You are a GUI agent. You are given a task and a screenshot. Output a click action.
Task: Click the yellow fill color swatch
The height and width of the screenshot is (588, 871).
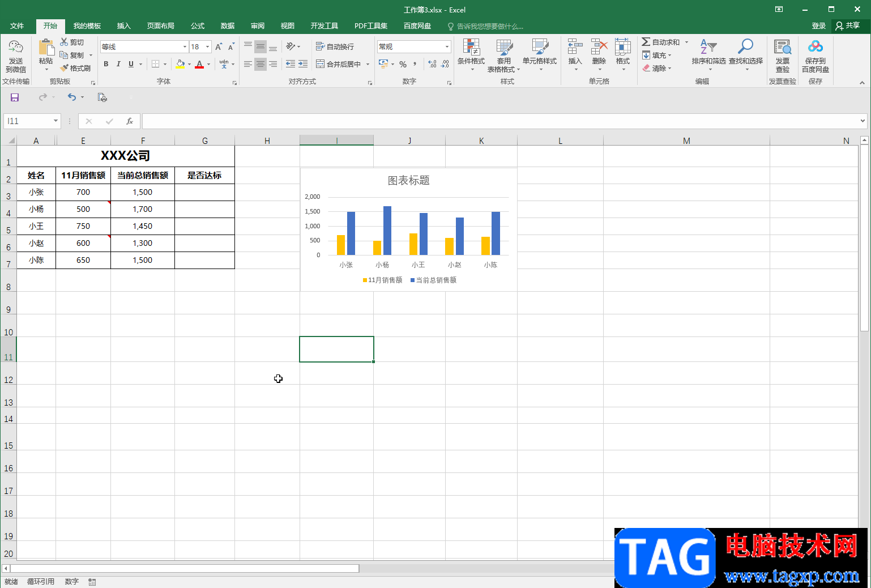pos(180,64)
